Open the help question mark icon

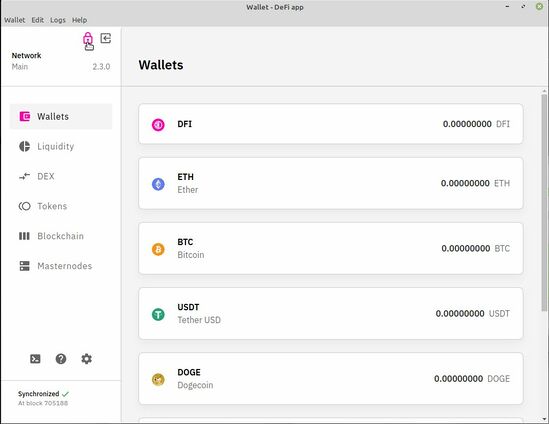point(61,359)
